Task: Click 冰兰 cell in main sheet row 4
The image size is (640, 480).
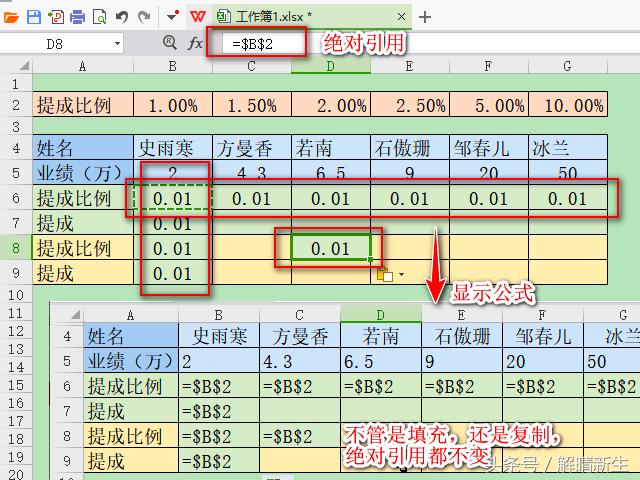Action: pos(567,147)
